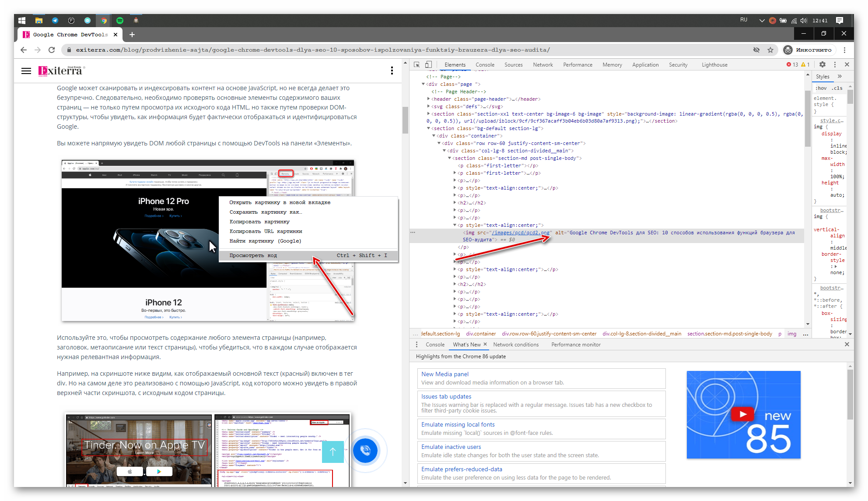Click third-party cookie blocking eye icon

click(x=756, y=50)
